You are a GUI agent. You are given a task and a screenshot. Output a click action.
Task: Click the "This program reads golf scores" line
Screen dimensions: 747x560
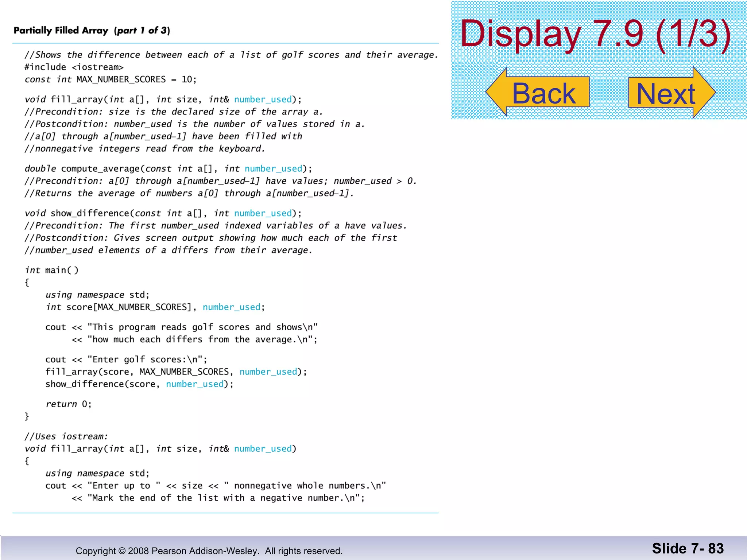click(182, 327)
